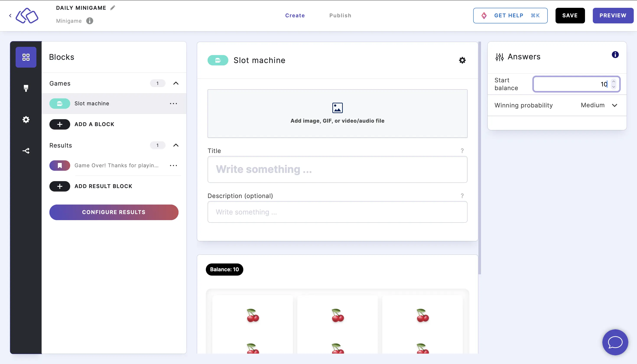The width and height of the screenshot is (637, 364).
Task: Click the add image media area
Action: coord(337,113)
